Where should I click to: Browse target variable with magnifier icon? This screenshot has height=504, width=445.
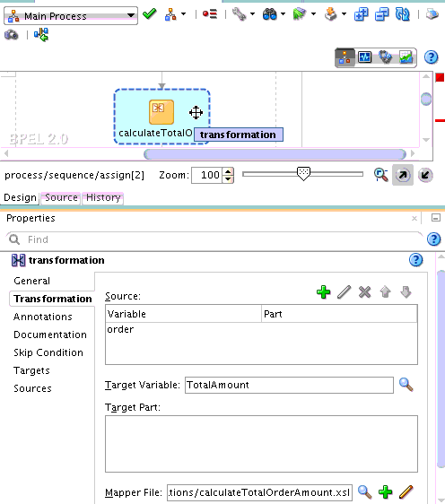click(406, 385)
